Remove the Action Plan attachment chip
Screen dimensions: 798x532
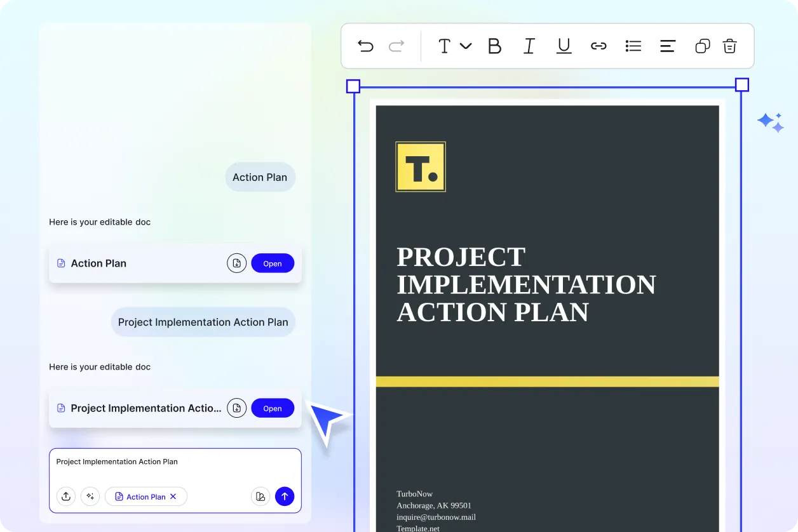tap(173, 496)
